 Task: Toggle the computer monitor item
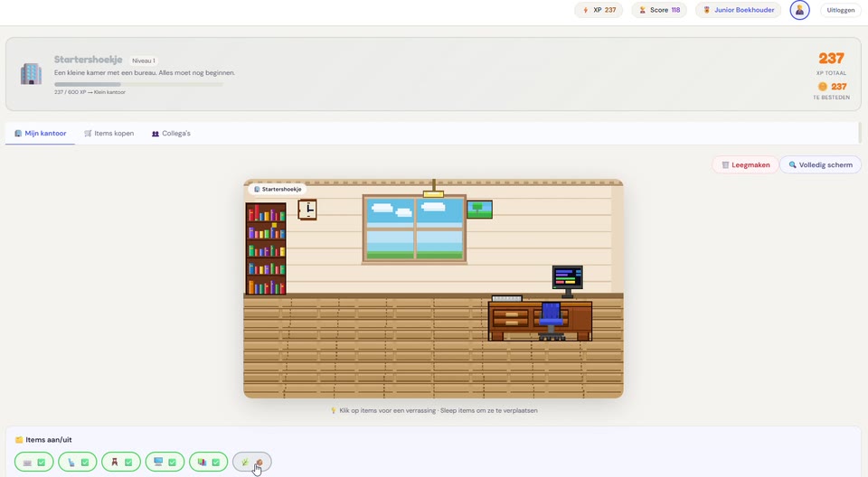coord(165,462)
